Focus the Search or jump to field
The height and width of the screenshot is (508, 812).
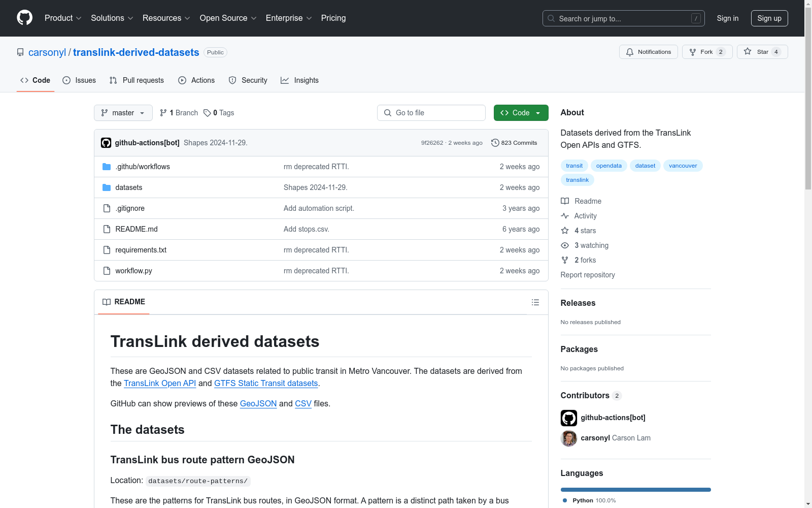click(x=624, y=18)
